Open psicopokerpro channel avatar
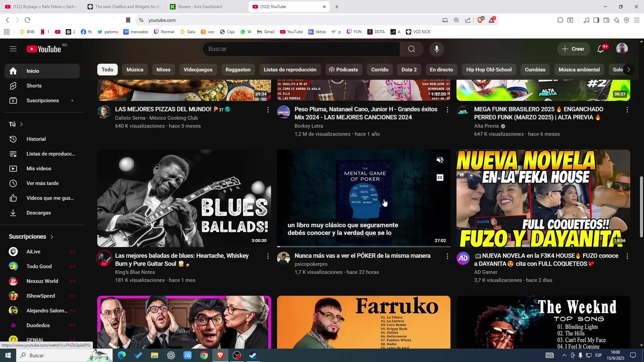This screenshot has width=644, height=362. pyautogui.click(x=284, y=258)
